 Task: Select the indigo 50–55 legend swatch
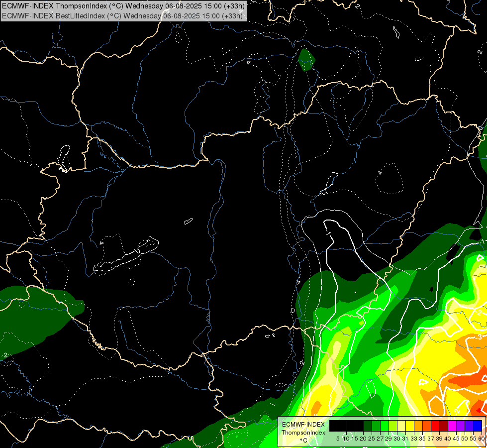469,426
